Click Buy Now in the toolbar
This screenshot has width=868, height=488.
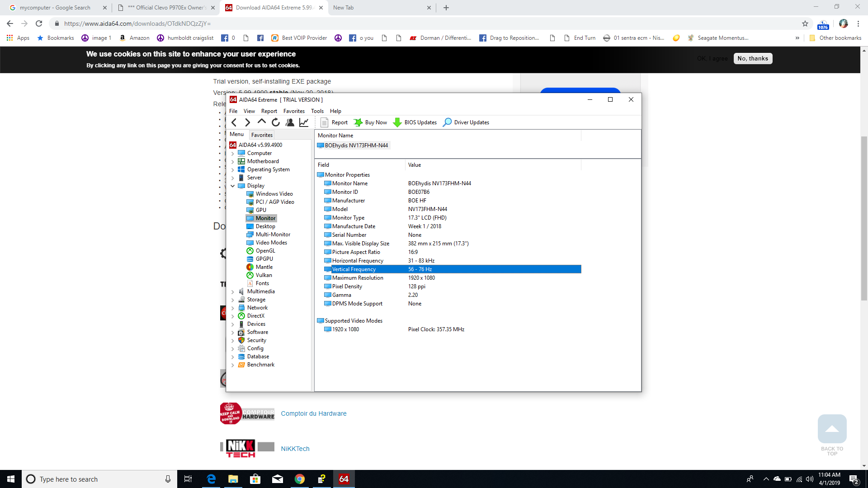point(370,122)
